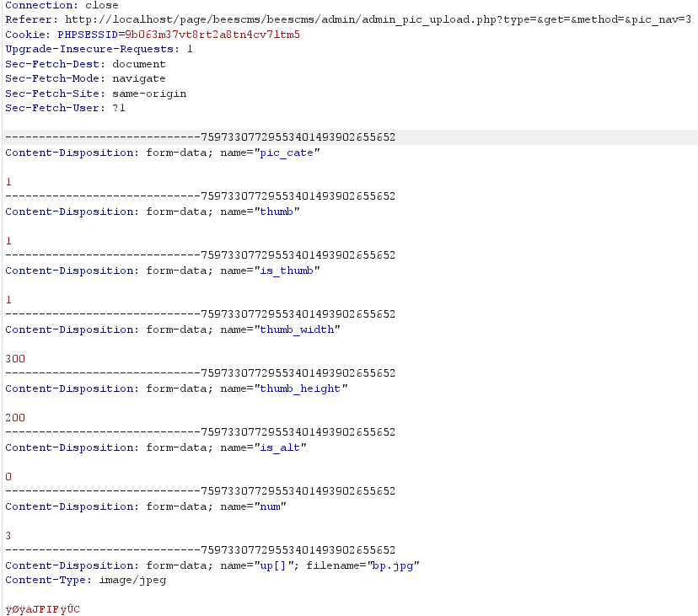Click the JFIF binary data line
This screenshot has width=698, height=616.
point(42,609)
